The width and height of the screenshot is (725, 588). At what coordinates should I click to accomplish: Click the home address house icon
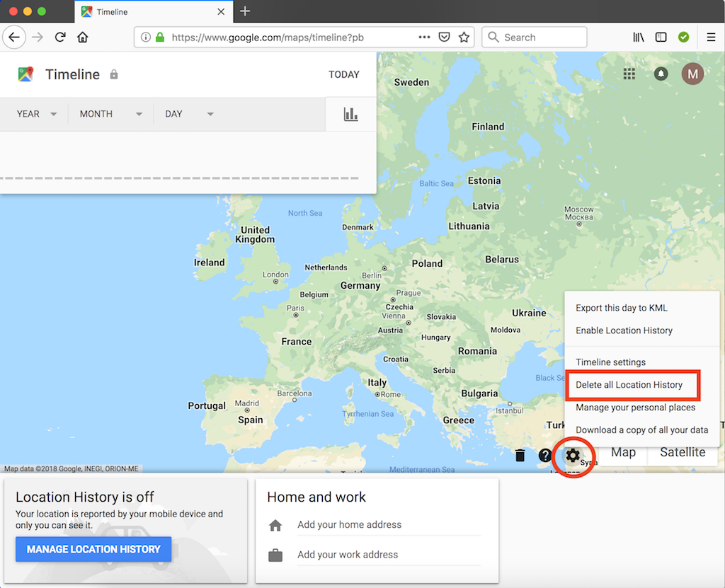click(x=275, y=525)
